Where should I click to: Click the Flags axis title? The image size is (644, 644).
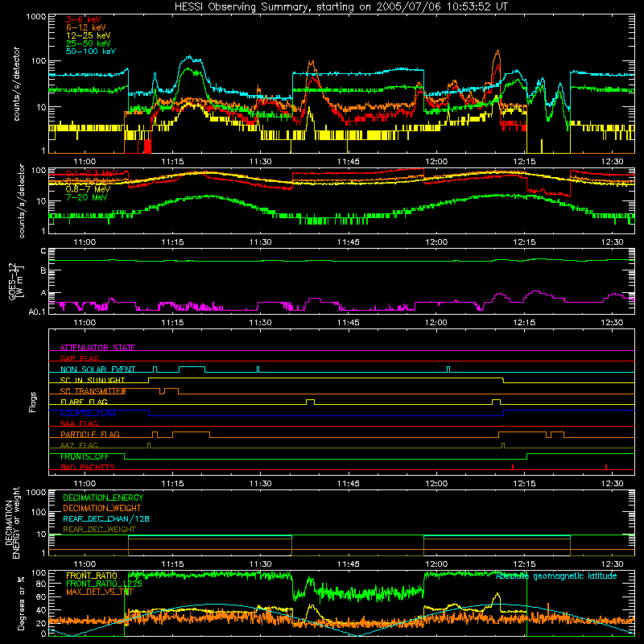(x=33, y=402)
